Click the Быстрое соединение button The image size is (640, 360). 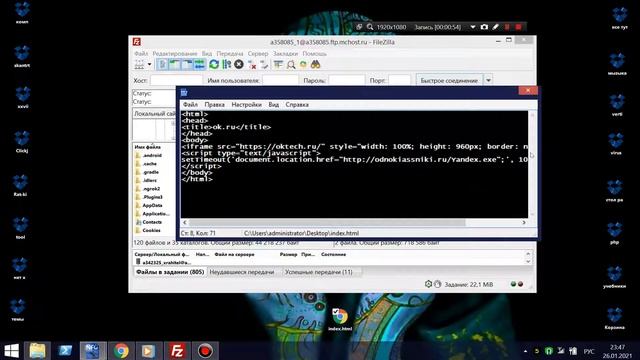(449, 80)
